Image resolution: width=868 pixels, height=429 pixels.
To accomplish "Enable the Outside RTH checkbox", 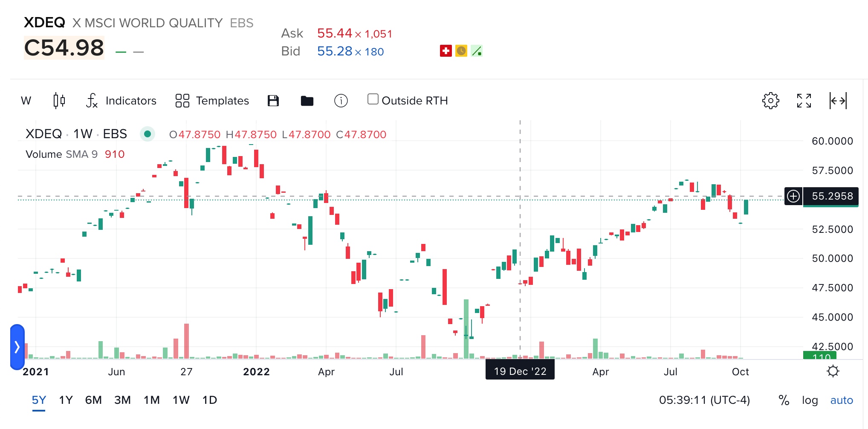I will click(373, 99).
